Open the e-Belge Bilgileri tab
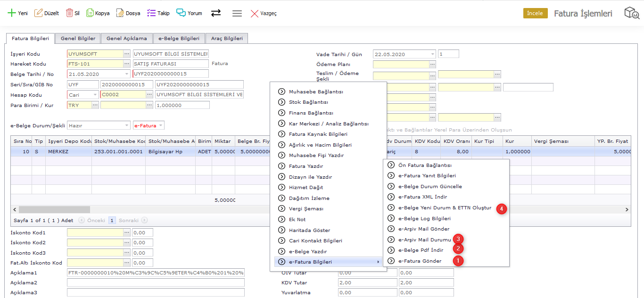This screenshot has width=644, height=298. pos(179,39)
